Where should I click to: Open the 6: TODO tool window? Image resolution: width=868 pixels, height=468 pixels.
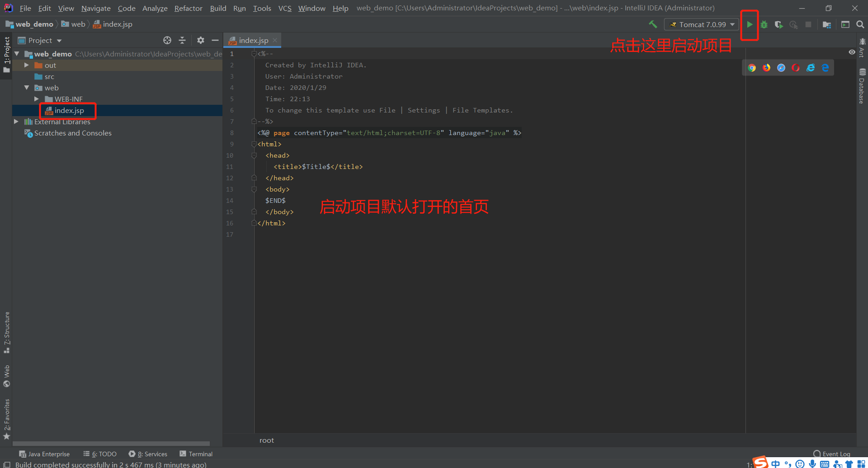[100, 454]
